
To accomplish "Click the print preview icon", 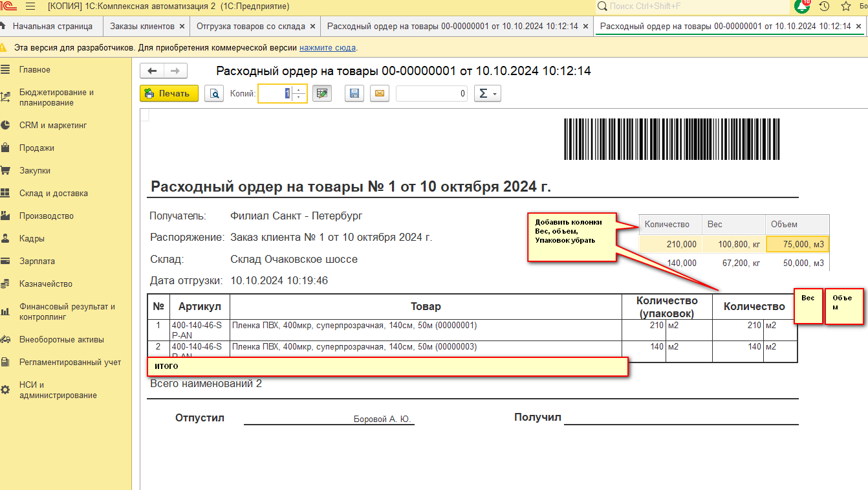I will [x=214, y=94].
